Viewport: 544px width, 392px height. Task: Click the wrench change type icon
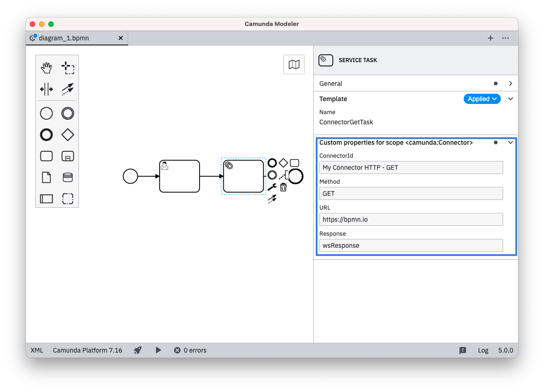[272, 187]
